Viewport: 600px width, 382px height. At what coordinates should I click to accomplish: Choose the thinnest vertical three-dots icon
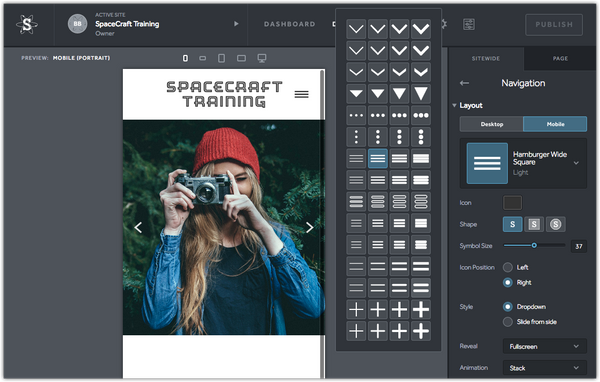(356, 137)
